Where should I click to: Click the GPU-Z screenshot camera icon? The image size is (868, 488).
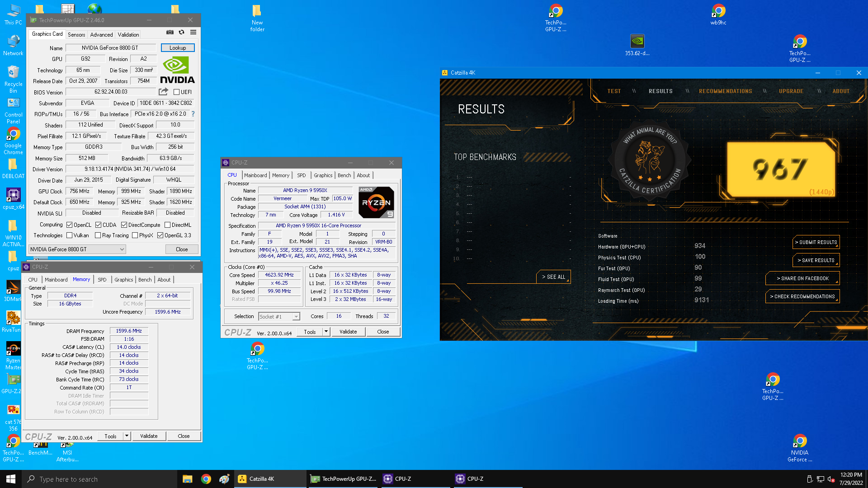click(x=170, y=32)
